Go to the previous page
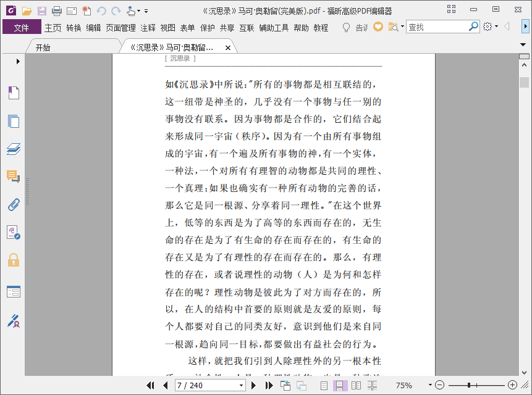The width and height of the screenshot is (532, 395). pos(166,385)
